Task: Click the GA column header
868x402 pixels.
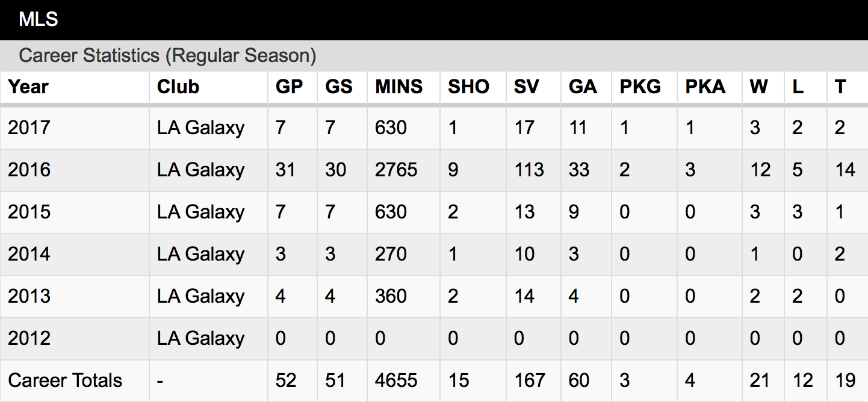Action: (583, 87)
